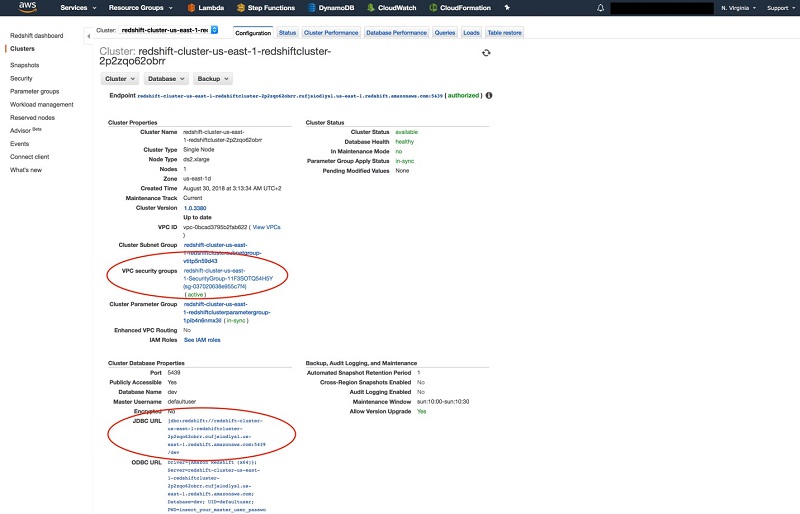Open Snapshots in the sidebar
The width and height of the screenshot is (800, 514).
click(x=24, y=65)
